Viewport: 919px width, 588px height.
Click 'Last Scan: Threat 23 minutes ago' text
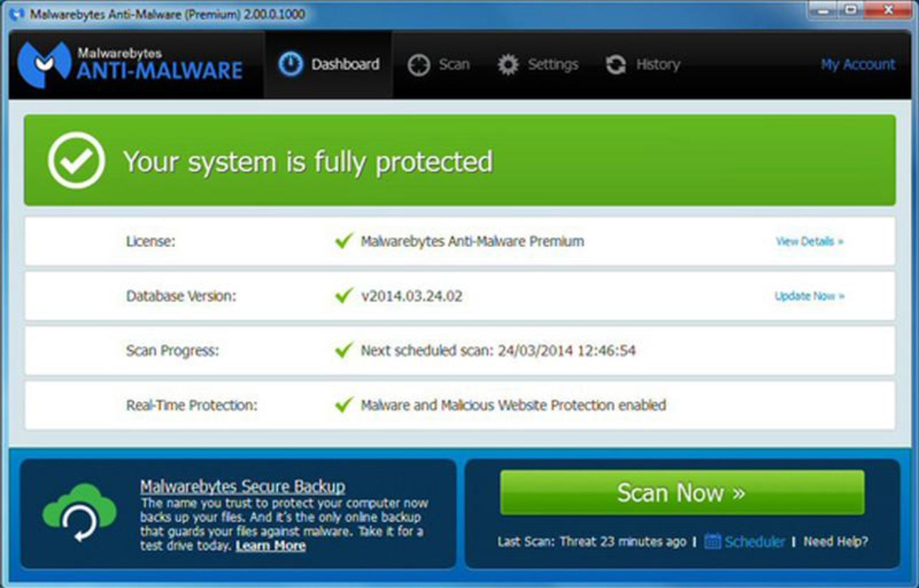592,542
